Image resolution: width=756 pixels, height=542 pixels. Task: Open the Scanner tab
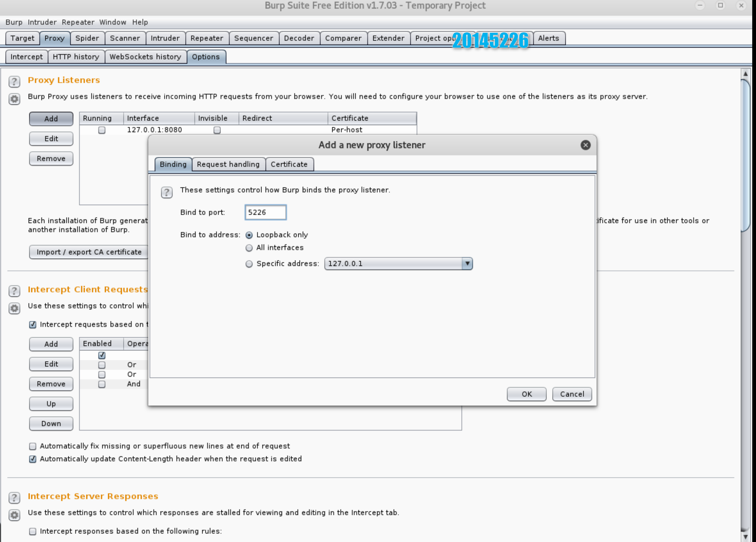(125, 38)
